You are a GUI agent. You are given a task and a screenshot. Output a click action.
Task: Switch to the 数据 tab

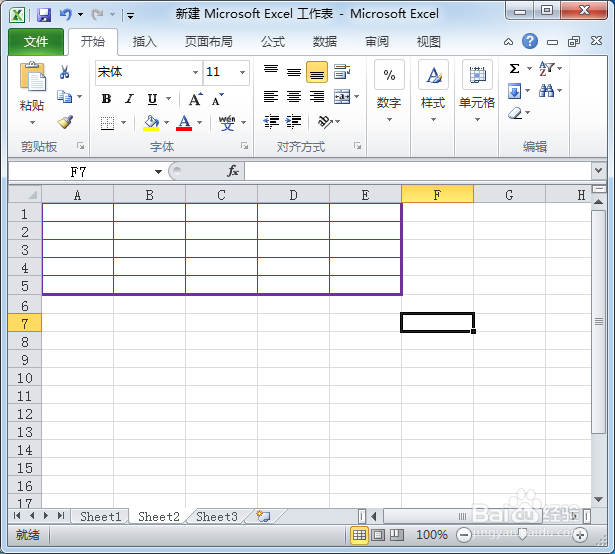325,42
